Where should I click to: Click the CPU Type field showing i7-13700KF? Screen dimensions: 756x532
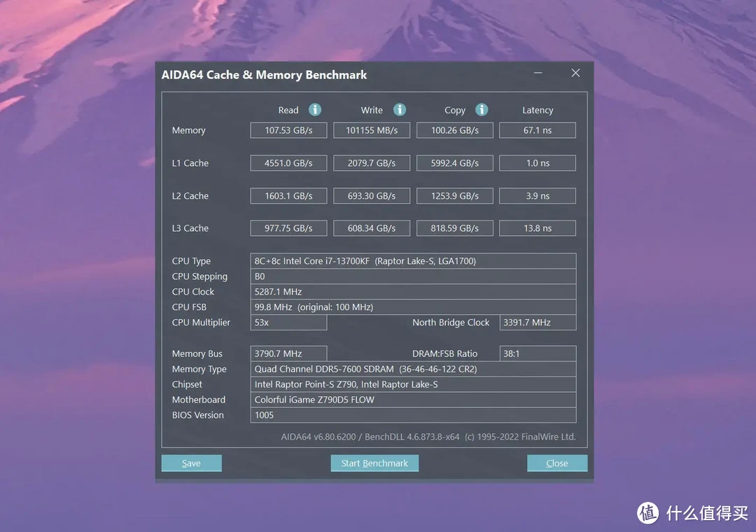[413, 261]
